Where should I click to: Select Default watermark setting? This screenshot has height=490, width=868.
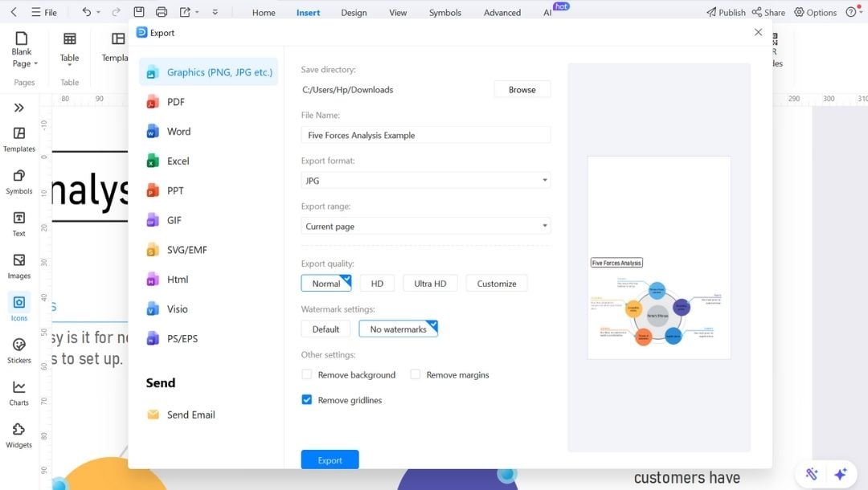(325, 329)
